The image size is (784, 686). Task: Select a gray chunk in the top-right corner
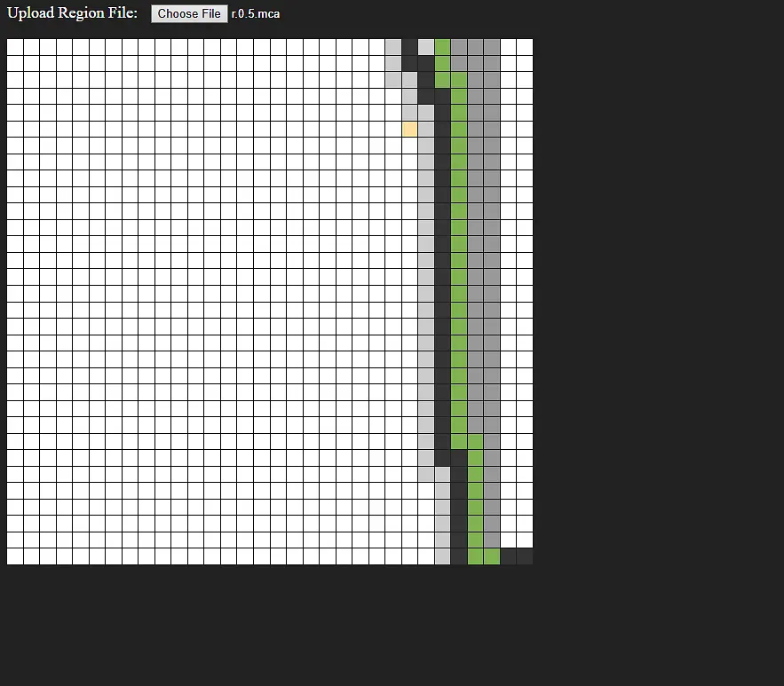click(491, 46)
